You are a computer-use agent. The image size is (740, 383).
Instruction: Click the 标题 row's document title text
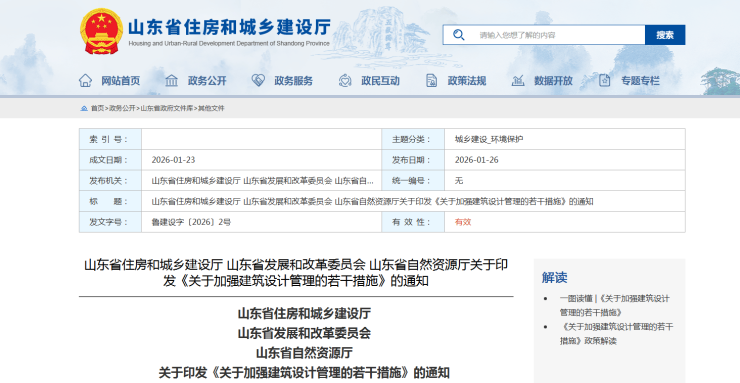tap(372, 201)
